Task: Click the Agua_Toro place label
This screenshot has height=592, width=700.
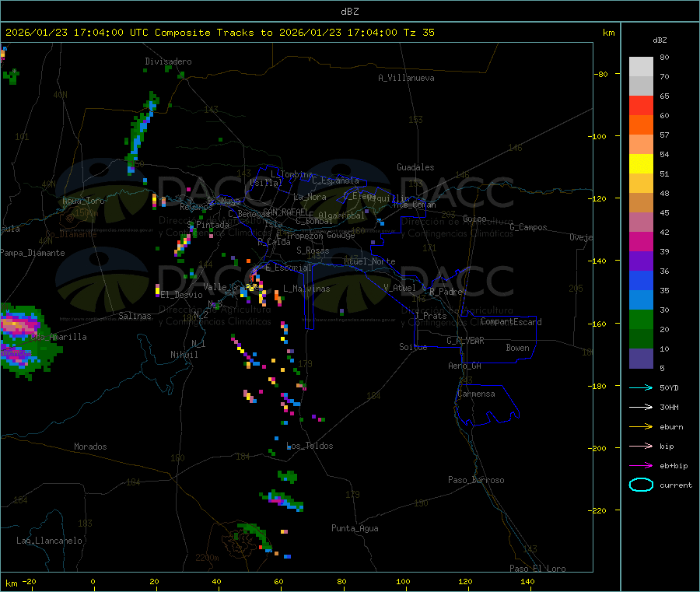Action: (83, 201)
